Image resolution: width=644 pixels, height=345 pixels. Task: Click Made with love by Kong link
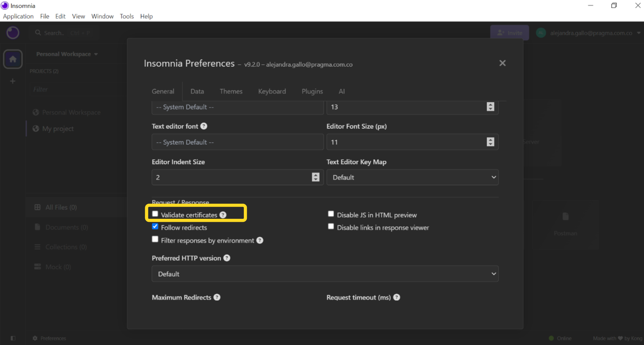[x=618, y=338]
